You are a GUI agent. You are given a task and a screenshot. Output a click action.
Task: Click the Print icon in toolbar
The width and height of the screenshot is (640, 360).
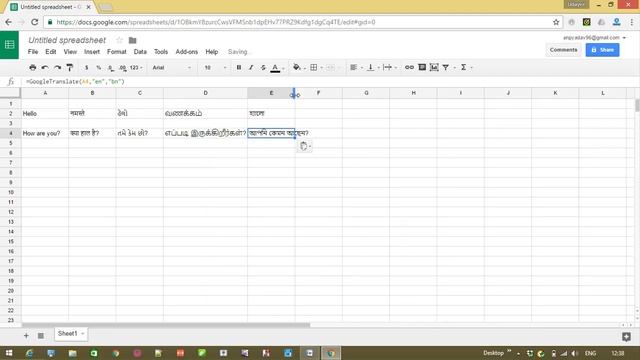(33, 67)
